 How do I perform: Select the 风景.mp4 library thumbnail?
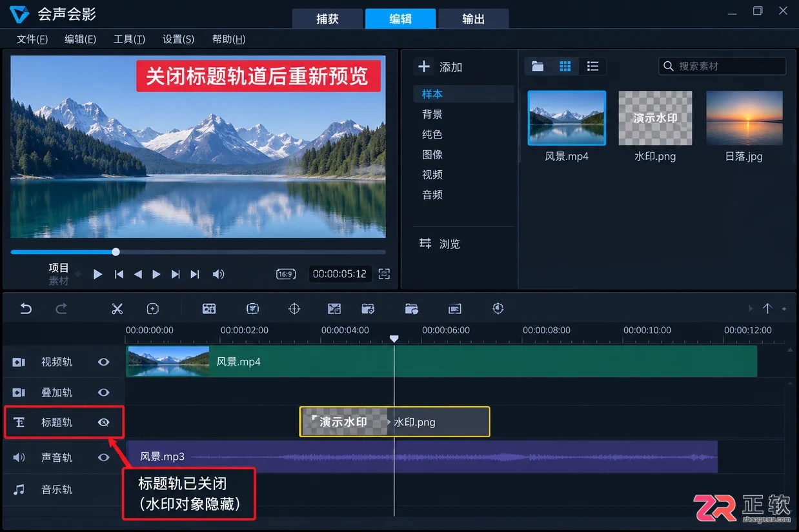(567, 118)
